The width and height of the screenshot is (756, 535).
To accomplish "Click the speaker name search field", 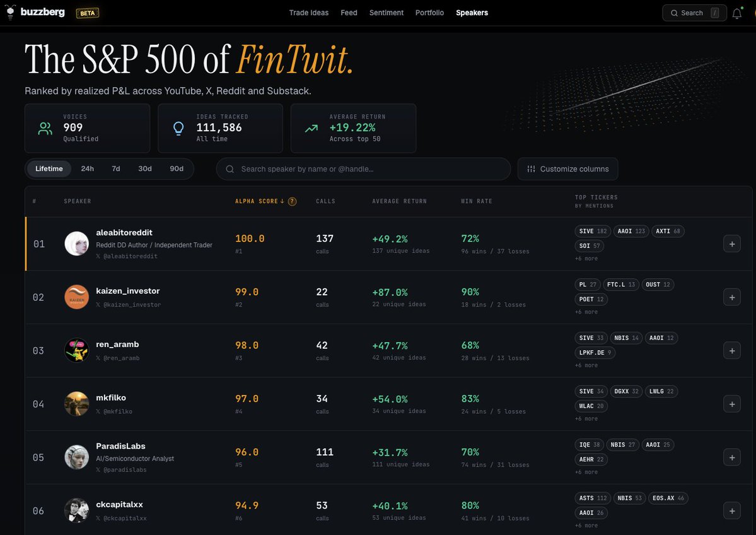I will (x=363, y=169).
